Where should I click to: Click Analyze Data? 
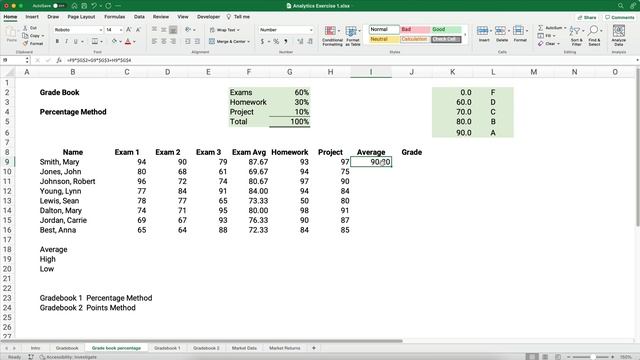(619, 35)
